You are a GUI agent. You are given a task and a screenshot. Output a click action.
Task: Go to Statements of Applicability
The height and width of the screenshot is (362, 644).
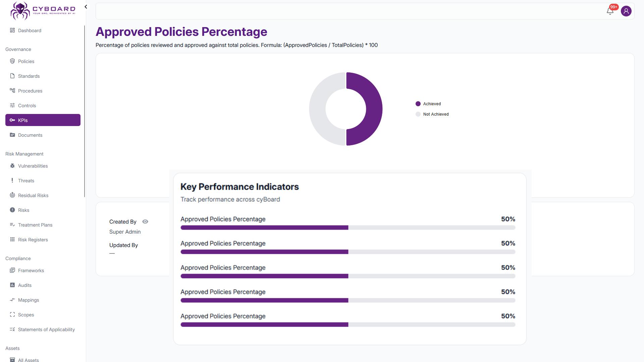(x=46, y=329)
